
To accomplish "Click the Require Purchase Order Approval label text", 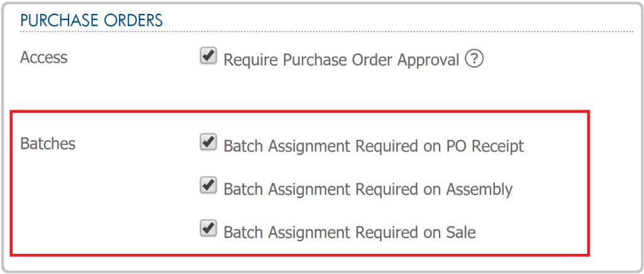I will pos(341,60).
